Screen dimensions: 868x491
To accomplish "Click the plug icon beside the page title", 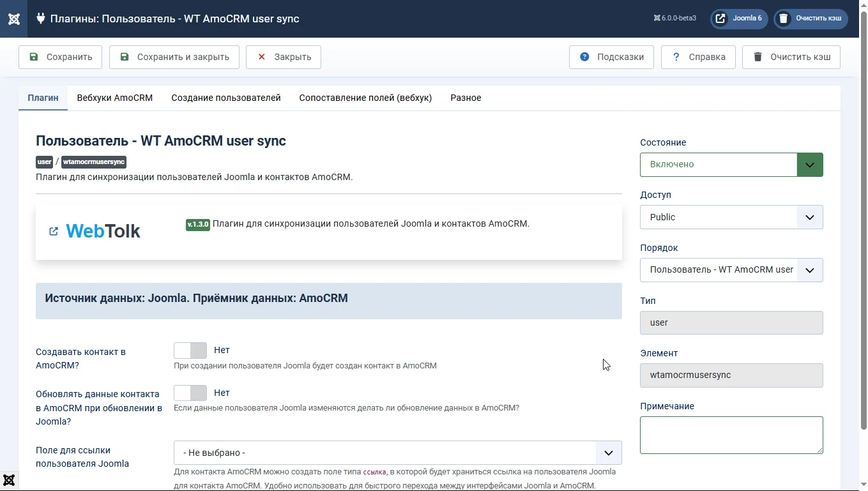I will click(x=41, y=19).
